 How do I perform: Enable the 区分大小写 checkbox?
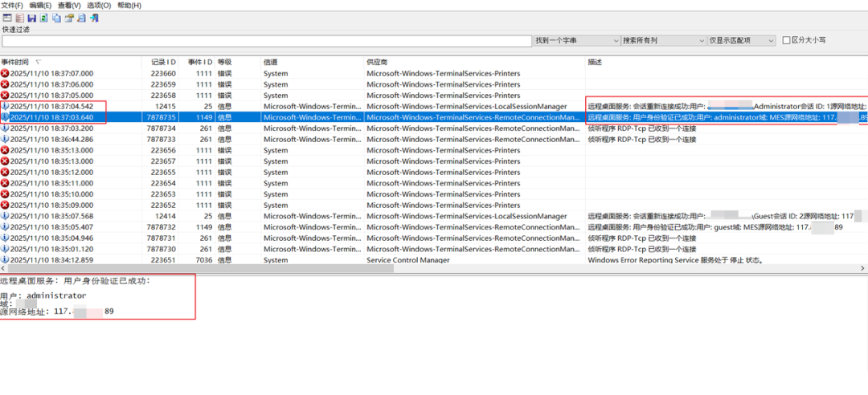tap(786, 40)
